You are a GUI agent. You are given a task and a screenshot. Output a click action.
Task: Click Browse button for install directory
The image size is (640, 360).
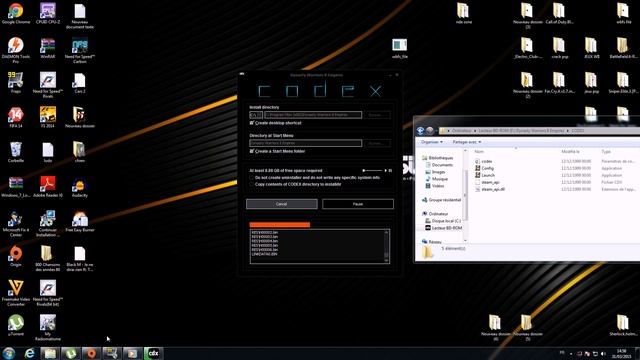(376, 115)
